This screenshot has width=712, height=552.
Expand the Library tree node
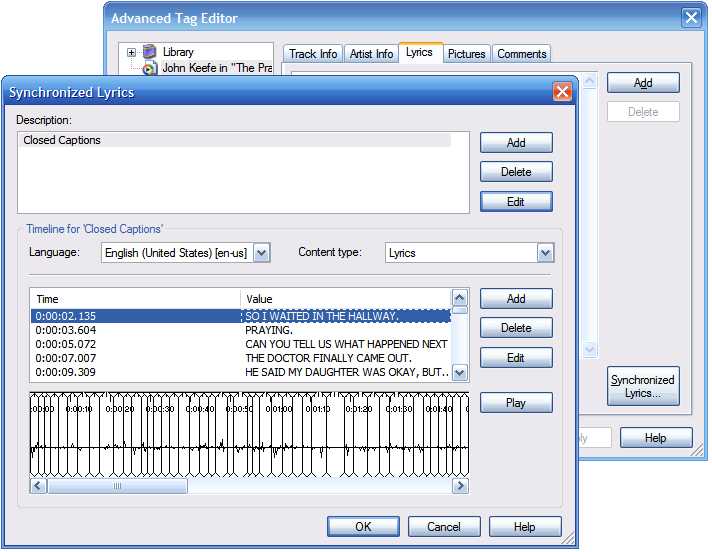[x=131, y=52]
